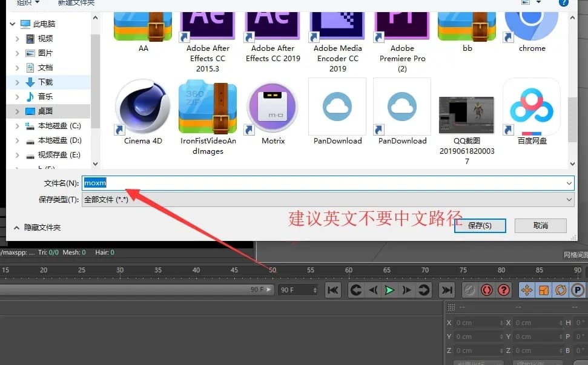
Task: Go to start of animation in Cinema 4D
Action: coord(332,290)
